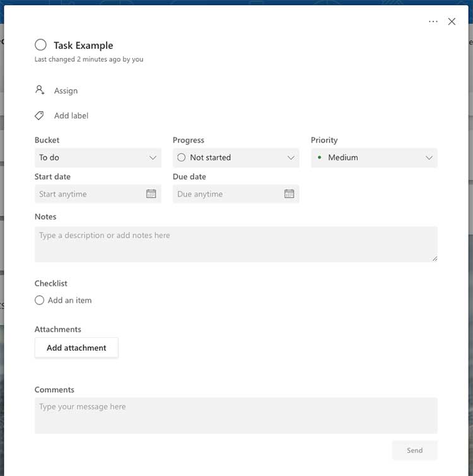473x476 pixels.
Task: Click the Add label text
Action: pyautogui.click(x=71, y=116)
